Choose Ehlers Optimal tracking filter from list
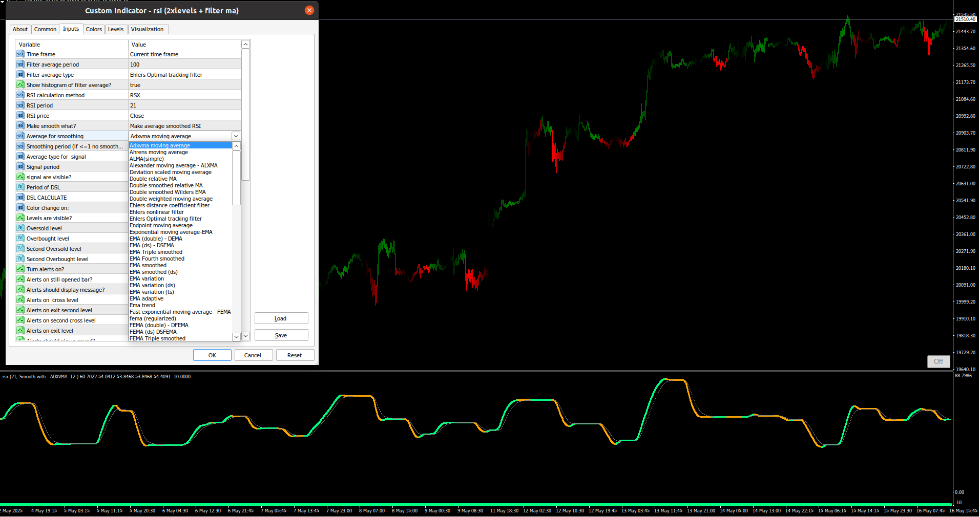Viewport: 980px width, 517px height. point(165,219)
